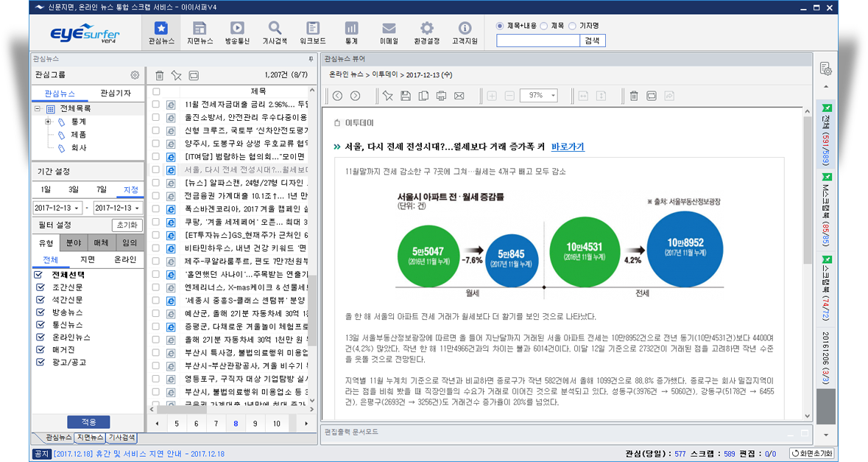Select the 방송통신 broadcast news icon
The width and height of the screenshot is (868, 462).
[x=236, y=32]
